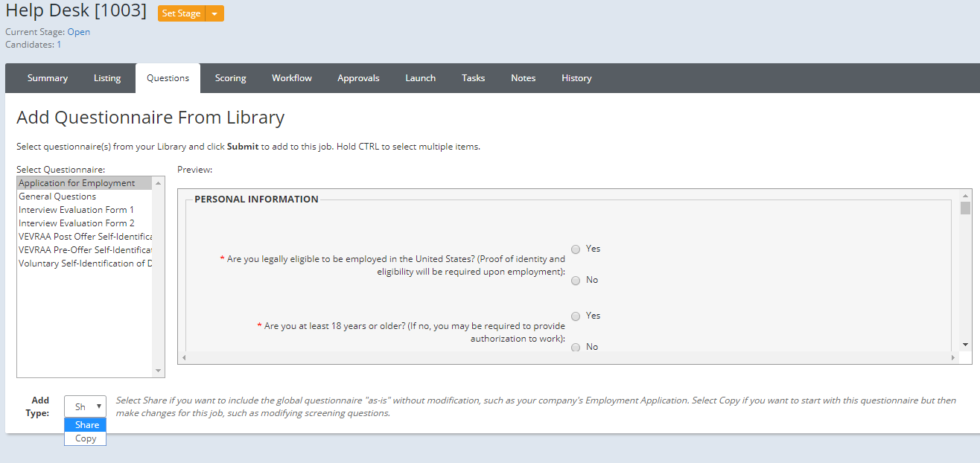980x463 pixels.
Task: Switch to the Launch tab
Action: pos(421,78)
